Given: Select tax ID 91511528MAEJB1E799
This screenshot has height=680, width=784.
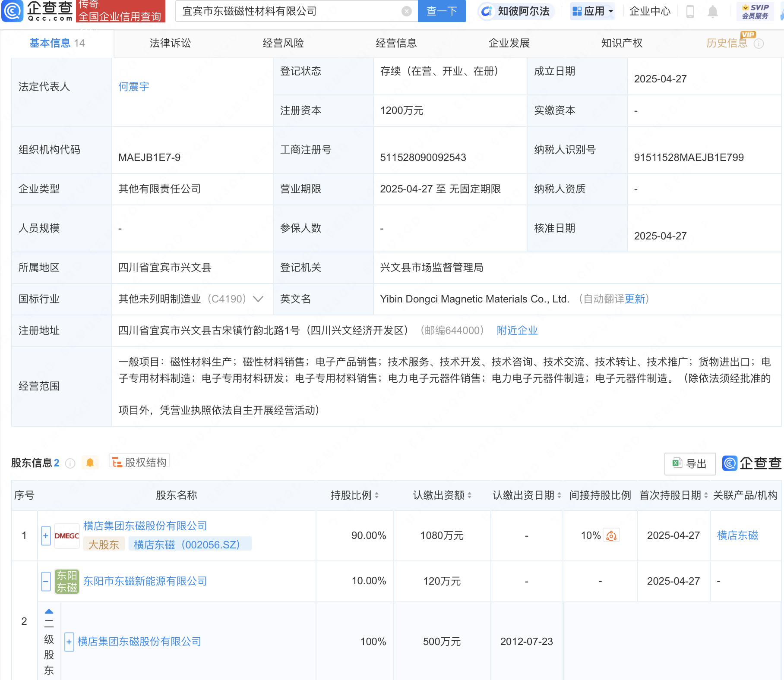Looking at the screenshot, I should [689, 157].
